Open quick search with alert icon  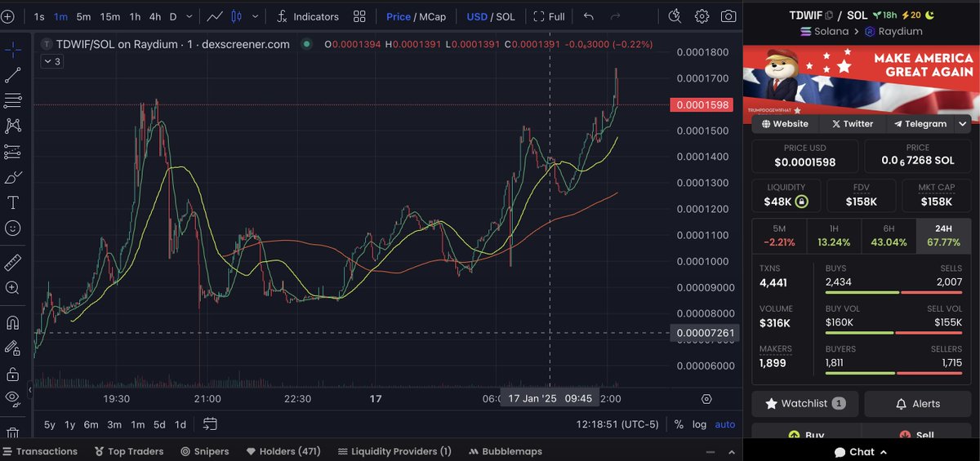point(675,16)
